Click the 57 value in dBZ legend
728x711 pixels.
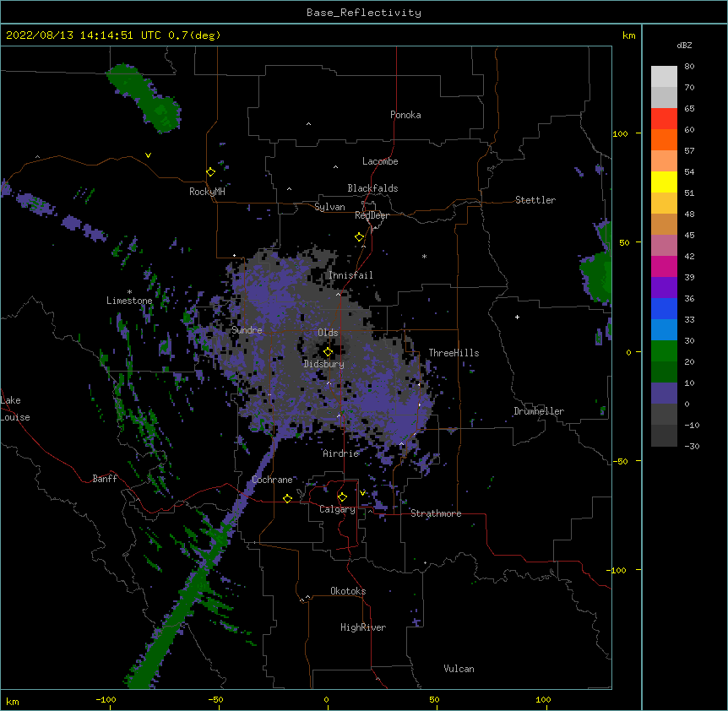(x=689, y=151)
